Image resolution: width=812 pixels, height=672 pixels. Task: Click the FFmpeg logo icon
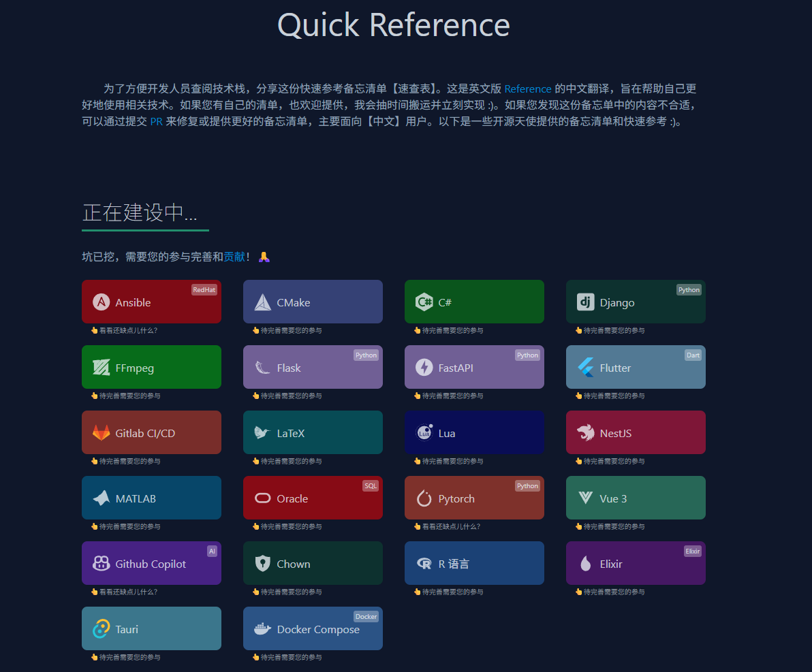coord(101,367)
